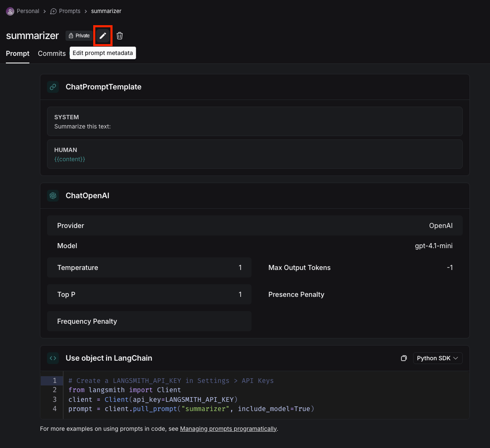
Task: Select the Prompt tab
Action: [x=18, y=53]
